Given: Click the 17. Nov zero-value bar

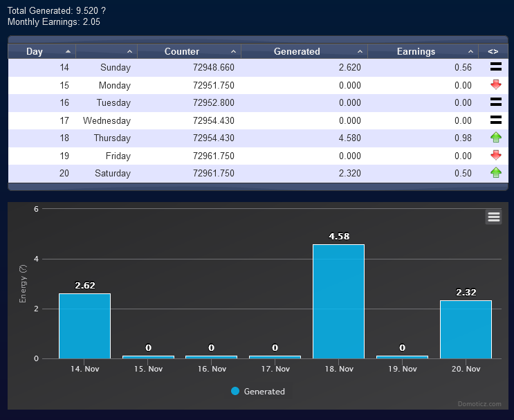Looking at the screenshot, I should [x=275, y=357].
